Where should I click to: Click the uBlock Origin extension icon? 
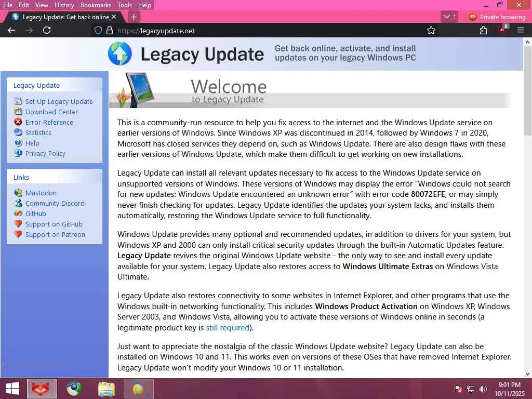coord(502,30)
